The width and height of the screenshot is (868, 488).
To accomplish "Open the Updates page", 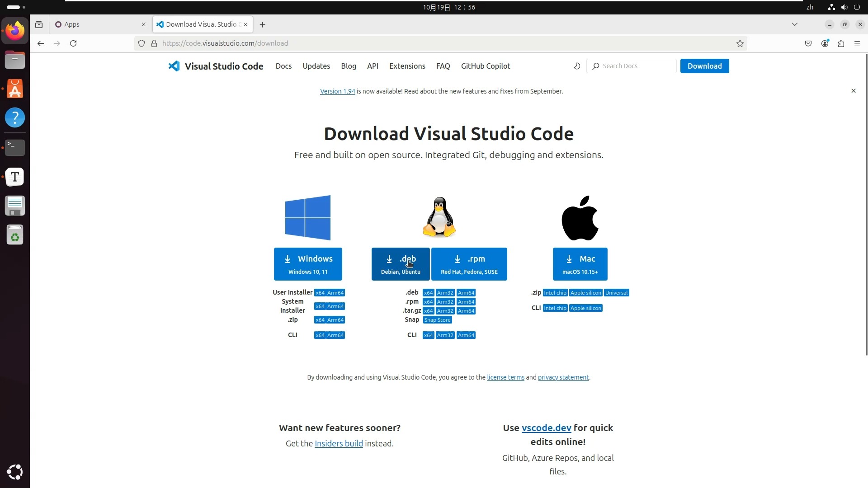I will [x=316, y=66].
